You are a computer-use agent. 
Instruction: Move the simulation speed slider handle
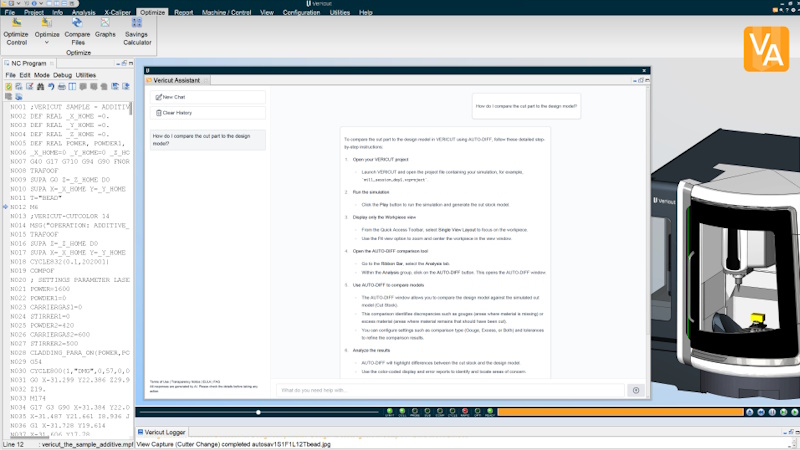[x=258, y=412]
